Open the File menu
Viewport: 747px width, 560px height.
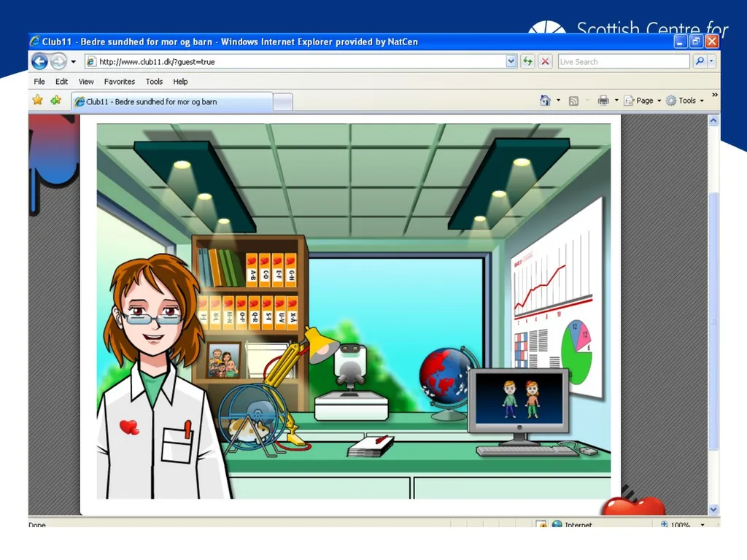coord(39,82)
